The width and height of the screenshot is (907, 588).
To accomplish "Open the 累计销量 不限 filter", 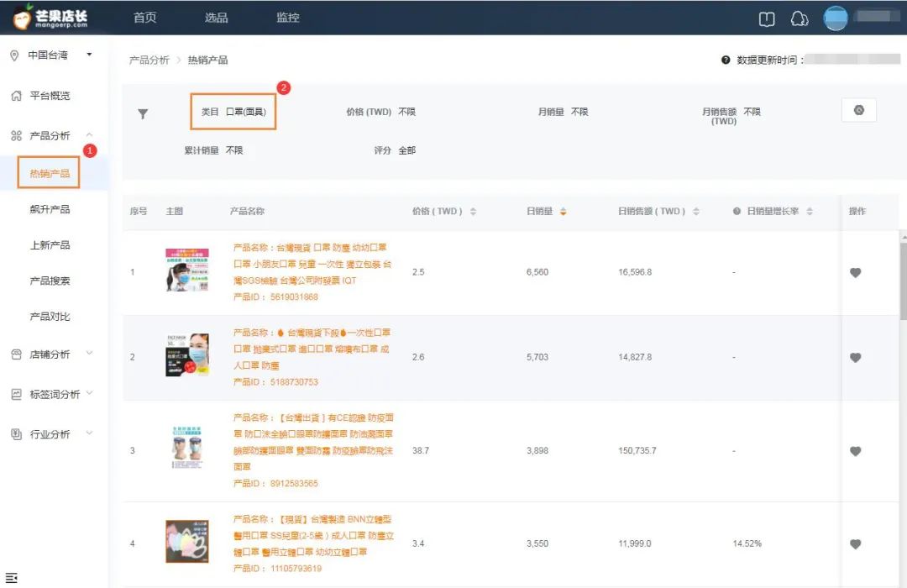I will [213, 150].
